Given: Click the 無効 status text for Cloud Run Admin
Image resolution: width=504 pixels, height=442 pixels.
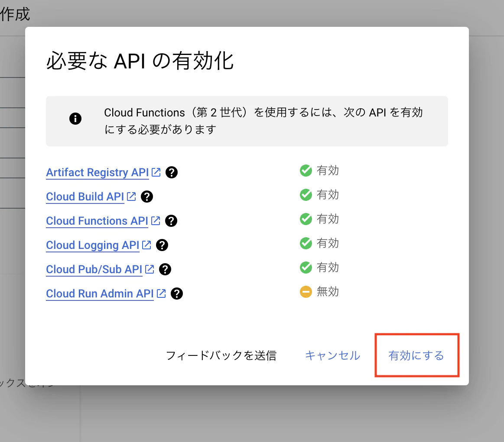Looking at the screenshot, I should tap(328, 291).
